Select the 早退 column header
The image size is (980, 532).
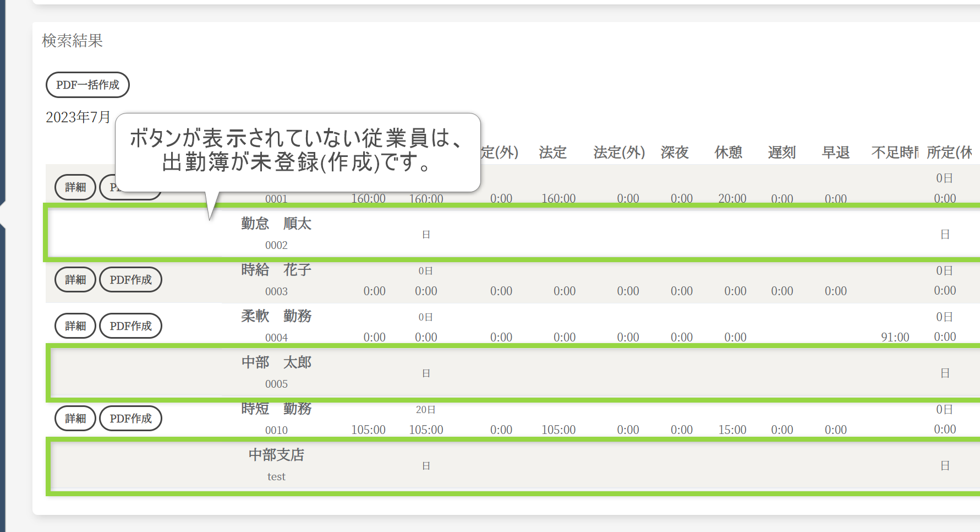(x=836, y=153)
